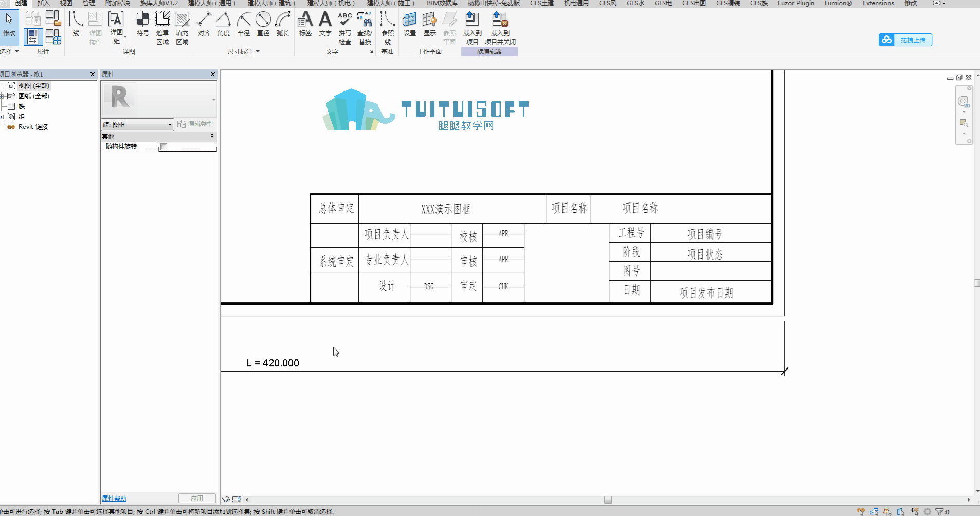Screen dimensions: 980x516
Task: Expand the 尺寸标注 panel dropdown
Action: click(x=244, y=51)
